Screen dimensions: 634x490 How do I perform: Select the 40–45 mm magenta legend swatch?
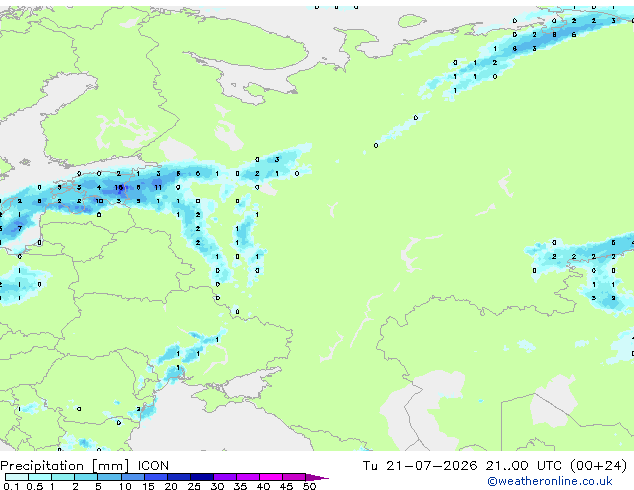point(271,477)
